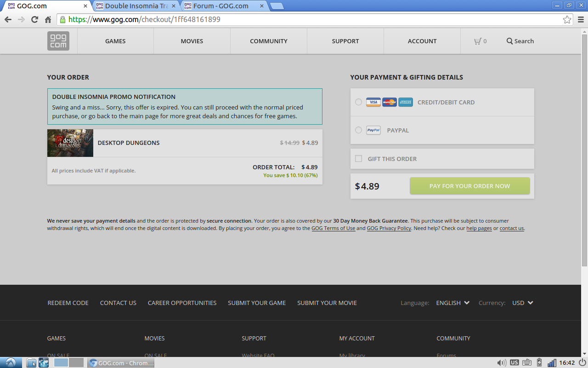This screenshot has height=368, width=588.
Task: Click SUBMIT YOUR GAME footer link
Action: (x=257, y=303)
